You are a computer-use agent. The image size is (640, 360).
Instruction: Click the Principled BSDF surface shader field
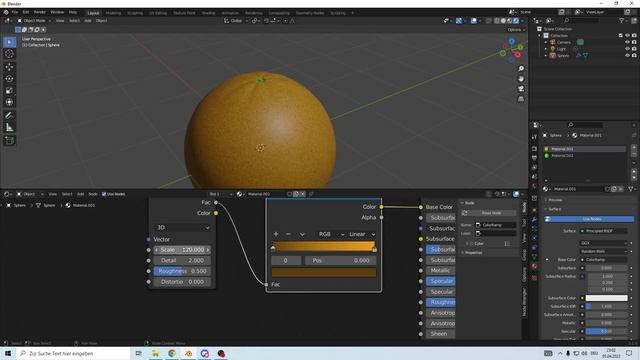pos(603,231)
